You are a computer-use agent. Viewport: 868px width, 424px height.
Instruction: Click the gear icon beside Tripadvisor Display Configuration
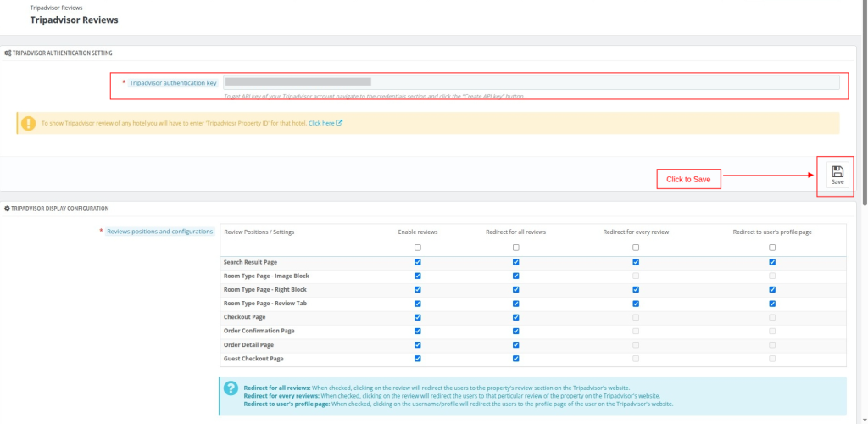click(x=7, y=209)
